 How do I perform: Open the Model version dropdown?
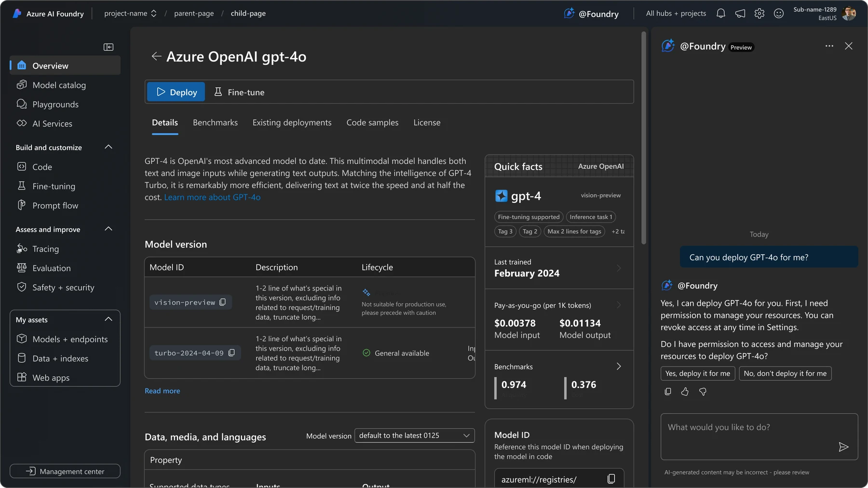[415, 435]
